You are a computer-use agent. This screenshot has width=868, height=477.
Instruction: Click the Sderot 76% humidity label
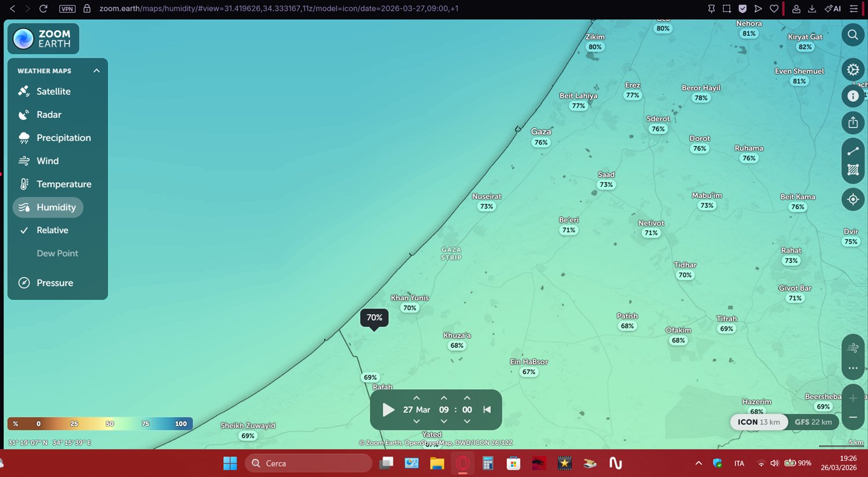click(658, 129)
